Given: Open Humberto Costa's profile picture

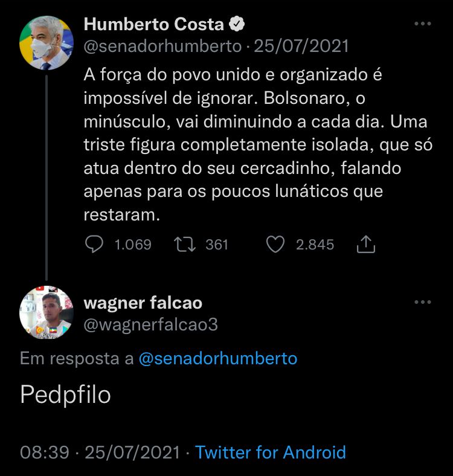Looking at the screenshot, I should (47, 43).
